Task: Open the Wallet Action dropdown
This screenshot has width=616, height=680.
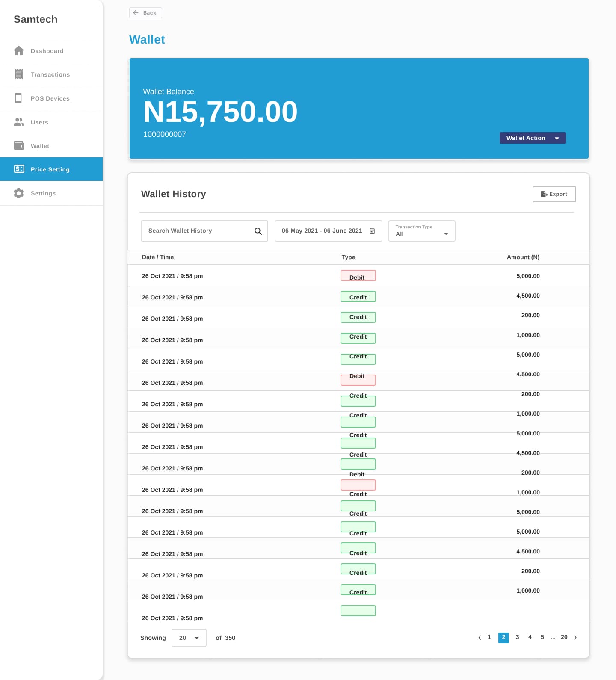Action: [x=533, y=138]
